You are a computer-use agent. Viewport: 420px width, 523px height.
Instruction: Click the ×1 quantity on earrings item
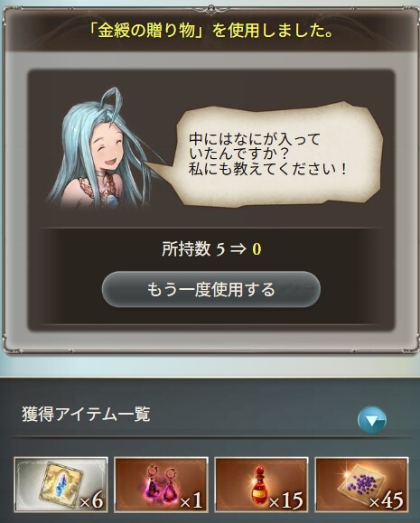pos(191,500)
